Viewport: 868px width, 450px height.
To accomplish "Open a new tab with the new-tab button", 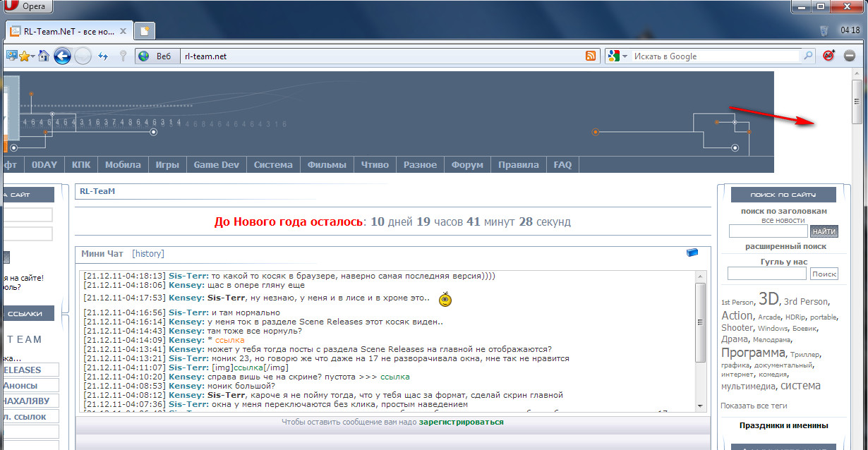I will (145, 31).
